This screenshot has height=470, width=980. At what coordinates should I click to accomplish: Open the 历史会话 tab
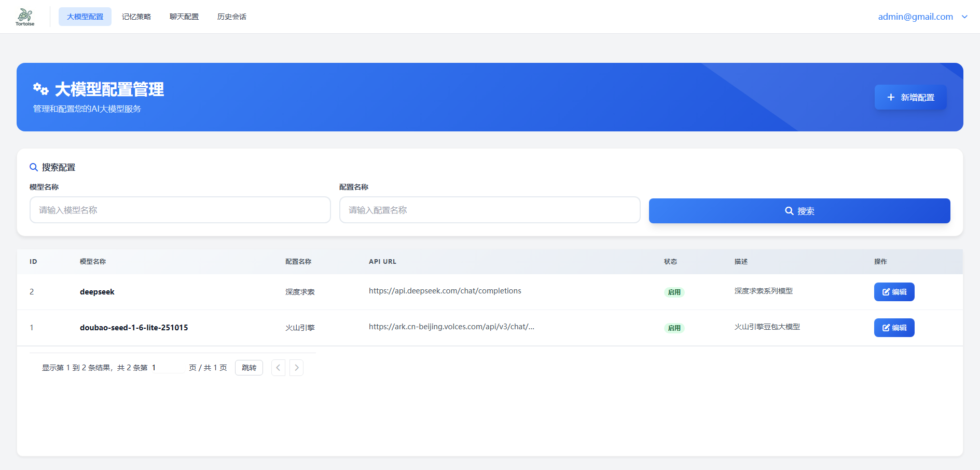click(232, 17)
